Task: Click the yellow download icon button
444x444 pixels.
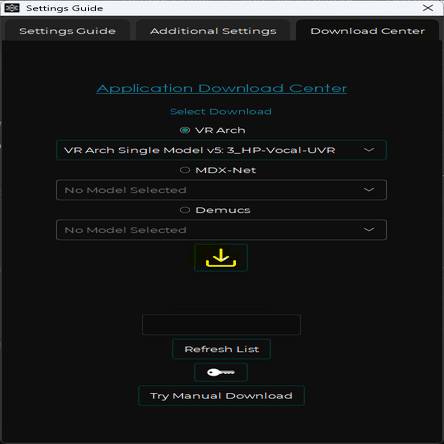Action: click(x=221, y=258)
